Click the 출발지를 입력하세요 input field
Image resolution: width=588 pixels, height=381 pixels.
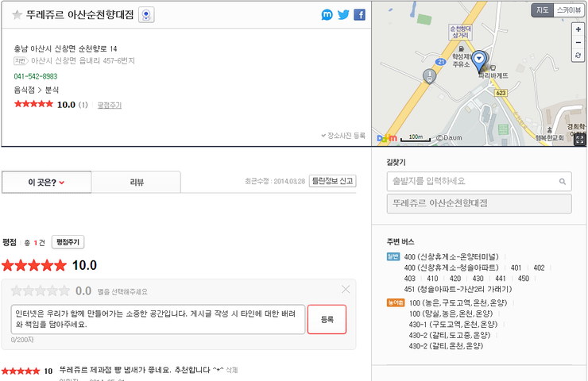[479, 182]
